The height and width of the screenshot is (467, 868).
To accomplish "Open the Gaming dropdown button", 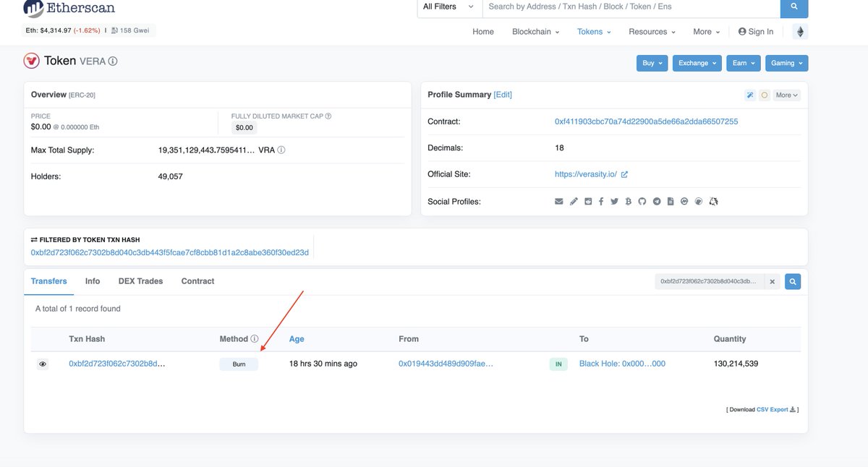I will (x=787, y=63).
